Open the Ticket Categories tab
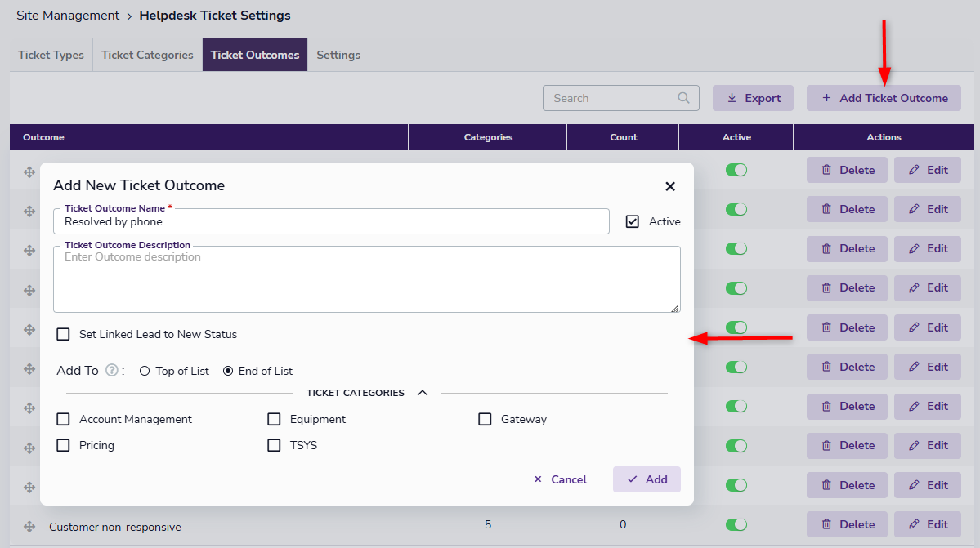980x548 pixels. coord(147,55)
